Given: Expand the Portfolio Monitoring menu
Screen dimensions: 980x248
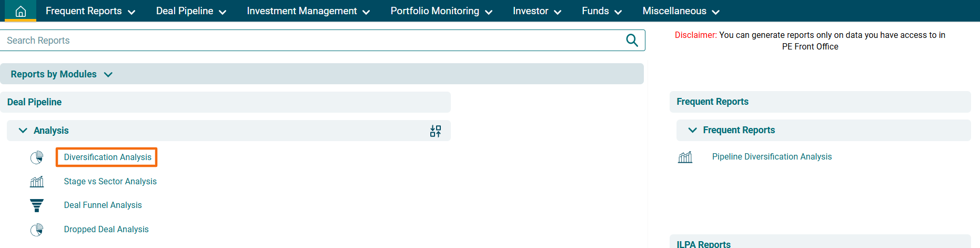Looking at the screenshot, I should 441,11.
